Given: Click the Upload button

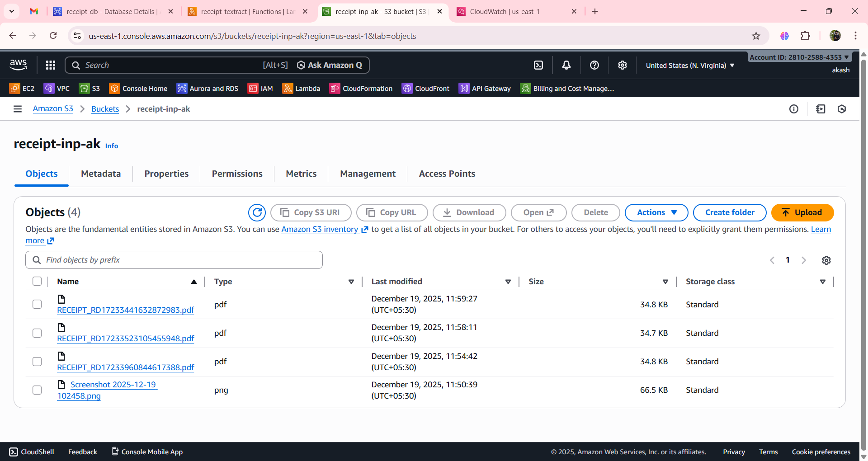Looking at the screenshot, I should tap(802, 212).
